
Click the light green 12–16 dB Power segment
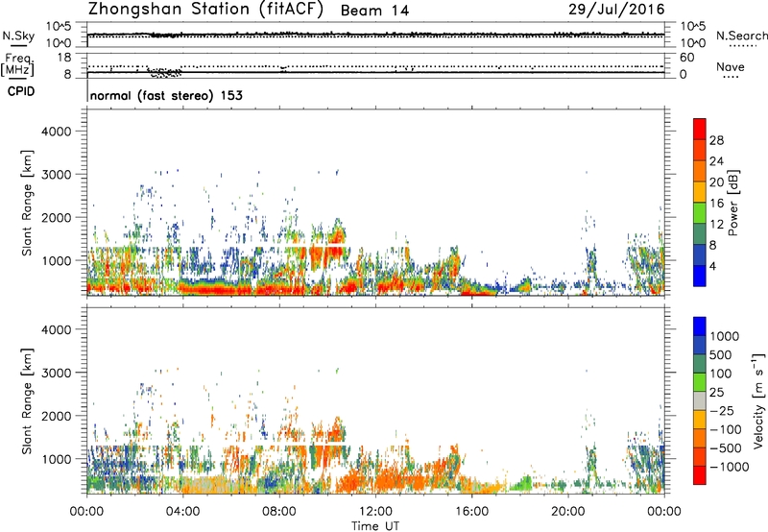coord(700,213)
